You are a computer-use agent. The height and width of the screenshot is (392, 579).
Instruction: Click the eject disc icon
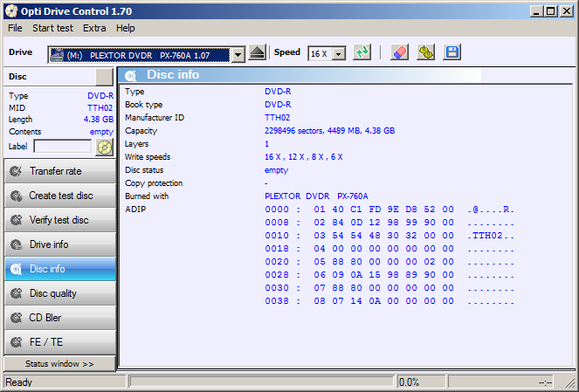257,52
